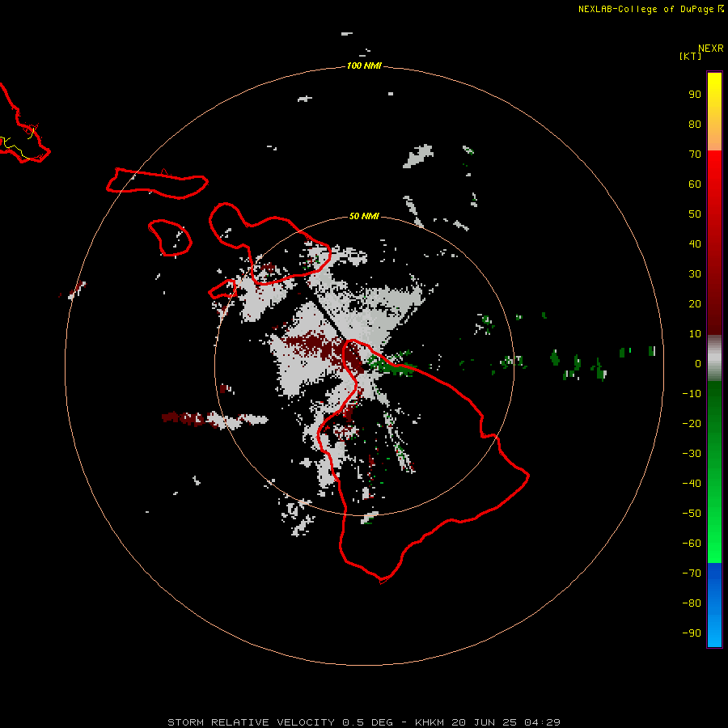Click the positive 20 value on velocity scale
Image resolution: width=728 pixels, height=728 pixels.
point(695,304)
